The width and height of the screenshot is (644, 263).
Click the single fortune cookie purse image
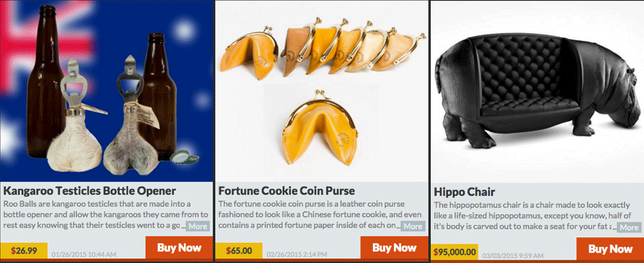(320, 128)
